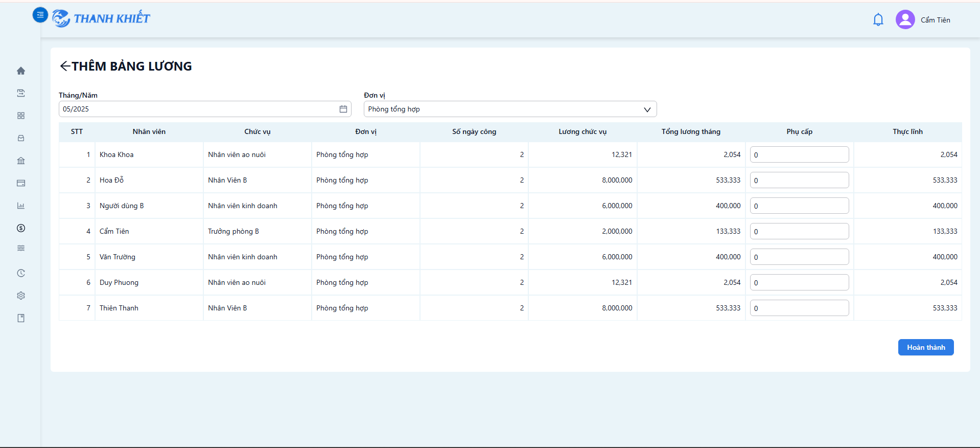Focus Phụ cấp input for Cẩm Tiên row
980x448 pixels.
799,231
